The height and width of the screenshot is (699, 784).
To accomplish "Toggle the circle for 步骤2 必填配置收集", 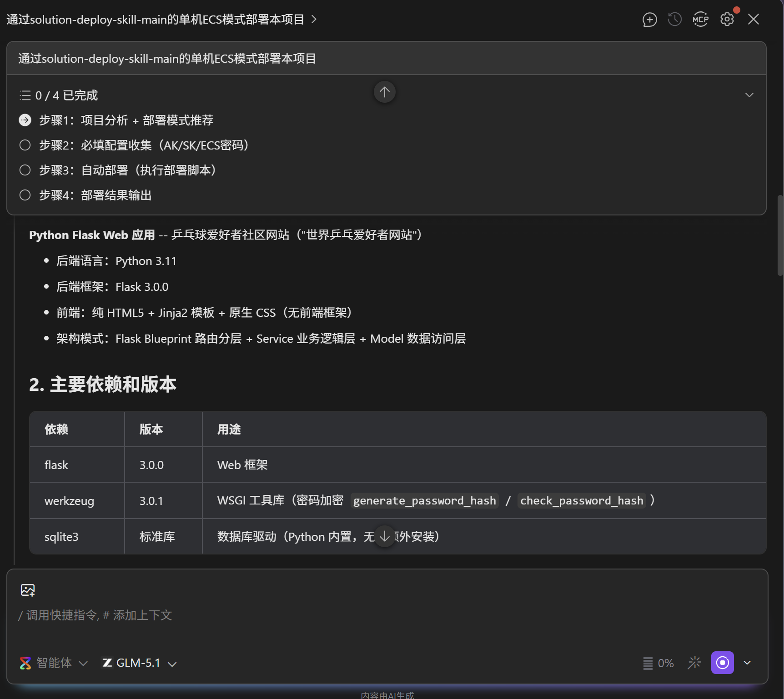I will tap(25, 145).
